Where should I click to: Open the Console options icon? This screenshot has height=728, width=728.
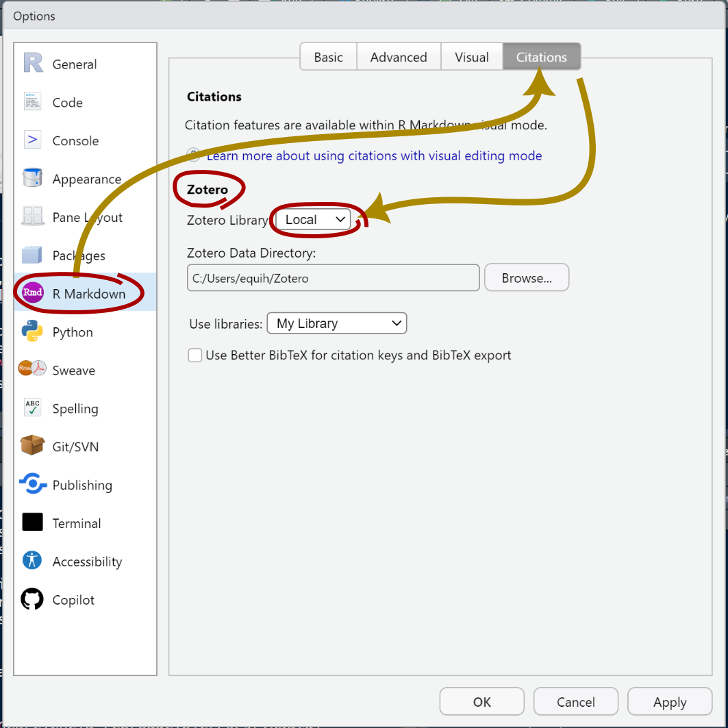tap(33, 140)
